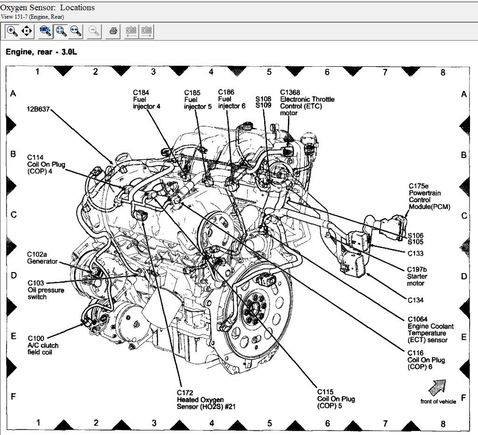Click the C100 A/C clutch field coil label
Image resolution: width=478 pixels, height=435 pixels.
coord(43,345)
